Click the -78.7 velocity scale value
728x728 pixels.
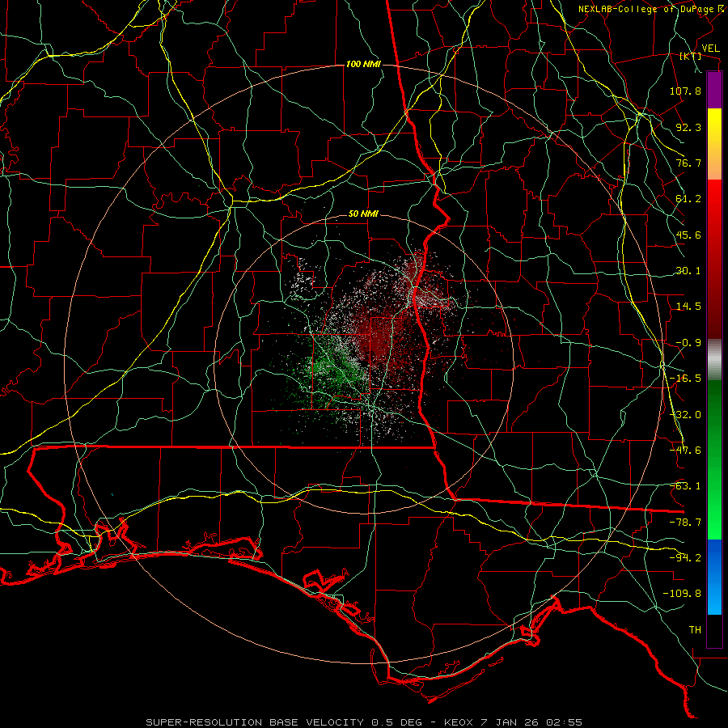coord(685,523)
